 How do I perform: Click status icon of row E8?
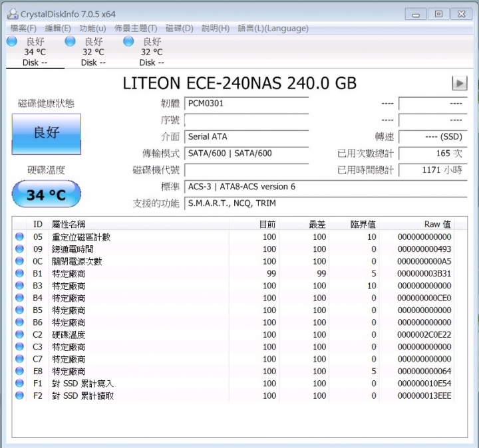(19, 371)
